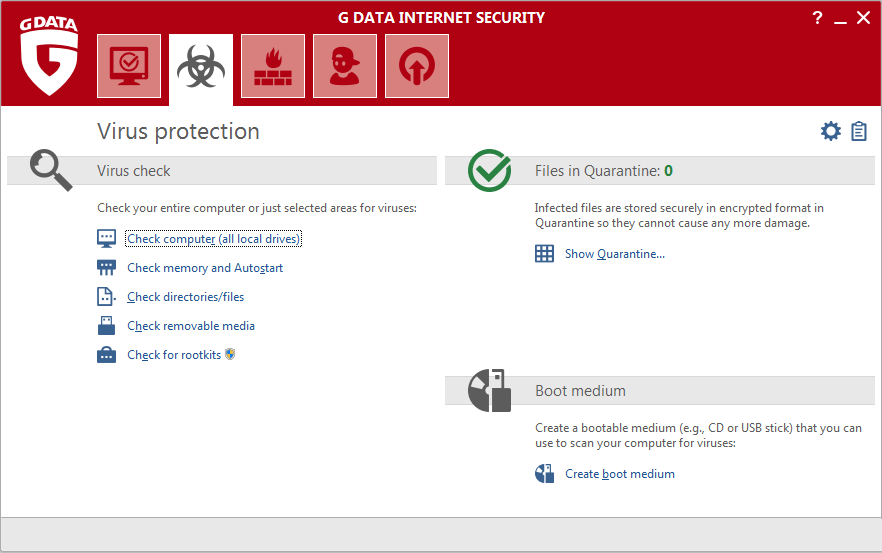Open the logs clipboard icon
882x553 pixels.
click(859, 131)
